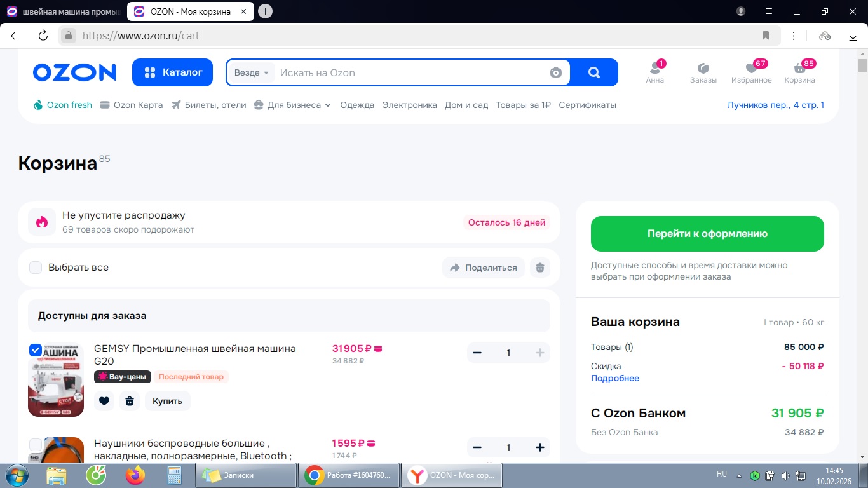
Task: Open GEMSY Промышленная швейная машина G20 product link
Action: (x=195, y=355)
